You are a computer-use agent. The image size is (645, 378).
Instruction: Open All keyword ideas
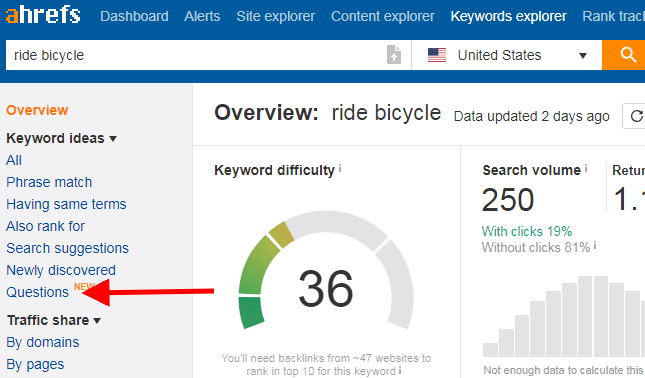[x=14, y=160]
